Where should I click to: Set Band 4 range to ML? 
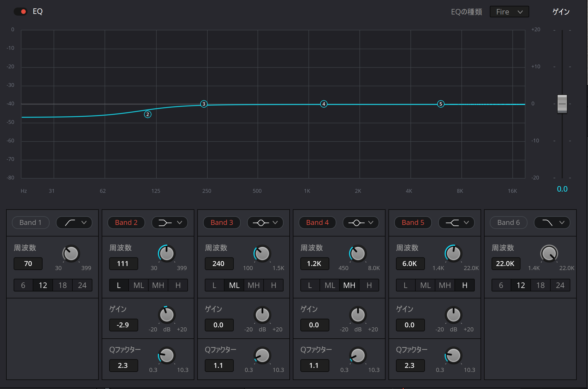point(330,285)
